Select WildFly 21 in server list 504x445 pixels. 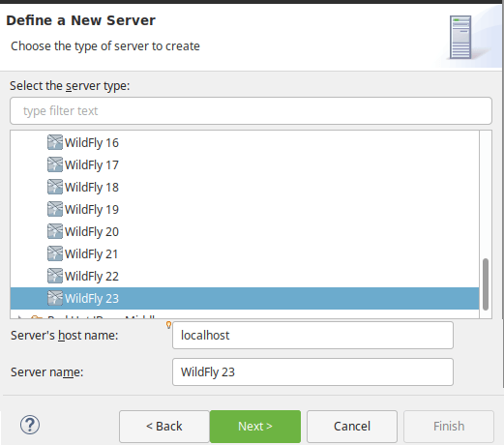click(245, 253)
